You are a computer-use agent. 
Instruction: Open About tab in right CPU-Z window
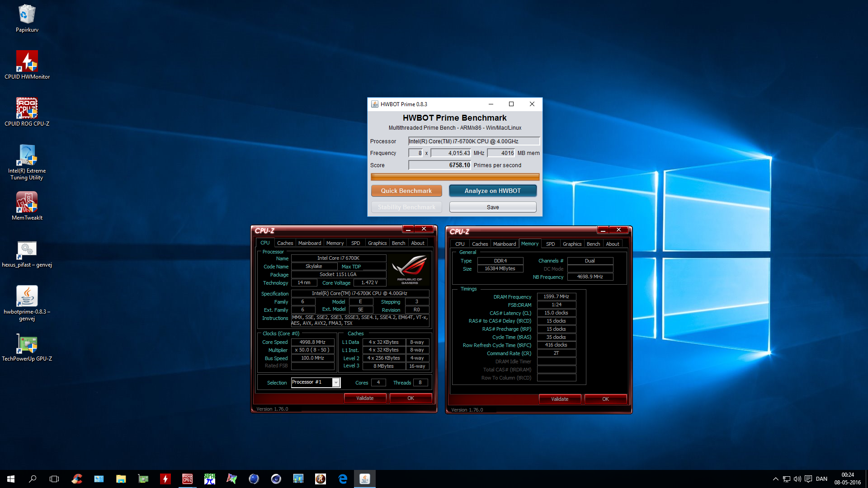coord(613,244)
